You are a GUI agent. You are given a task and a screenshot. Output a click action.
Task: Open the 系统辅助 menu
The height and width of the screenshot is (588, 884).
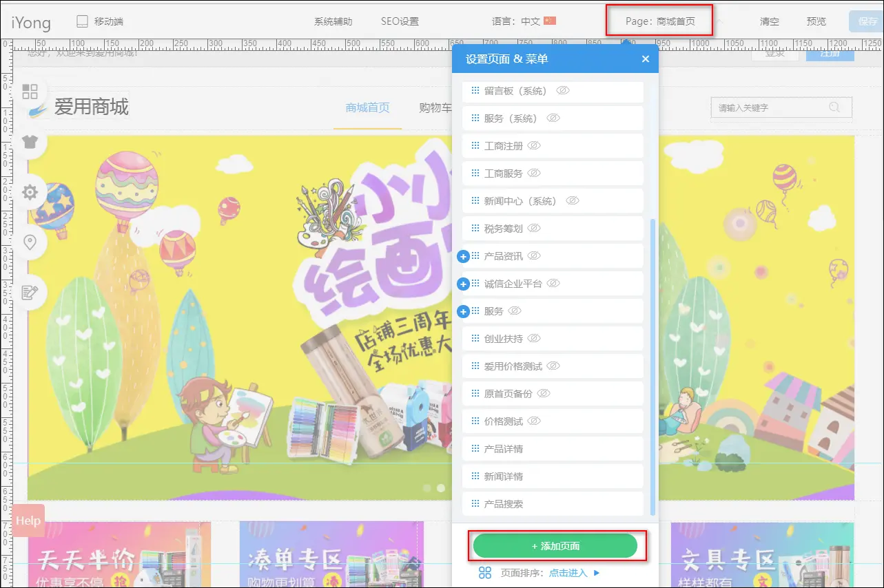tap(333, 21)
